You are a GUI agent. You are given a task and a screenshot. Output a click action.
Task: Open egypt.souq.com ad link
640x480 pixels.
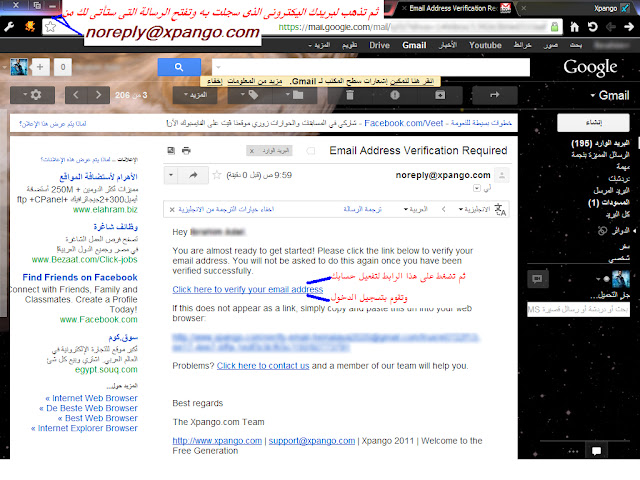point(106,370)
